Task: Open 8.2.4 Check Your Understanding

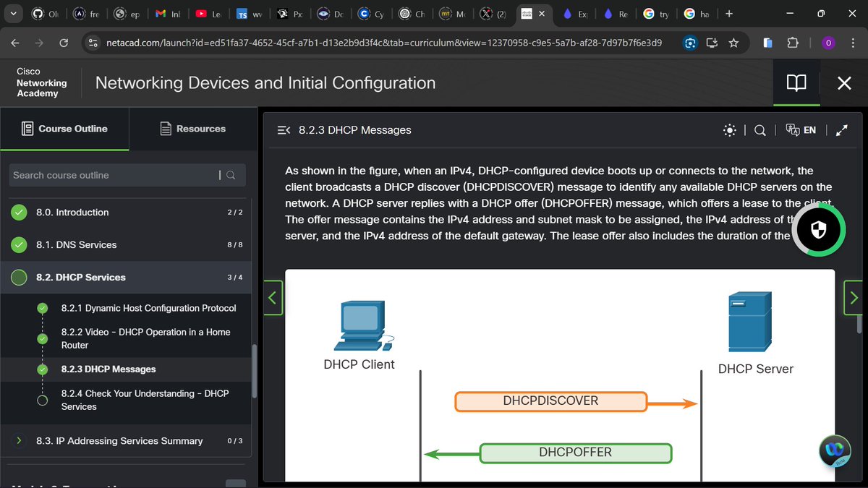Action: pyautogui.click(x=145, y=400)
